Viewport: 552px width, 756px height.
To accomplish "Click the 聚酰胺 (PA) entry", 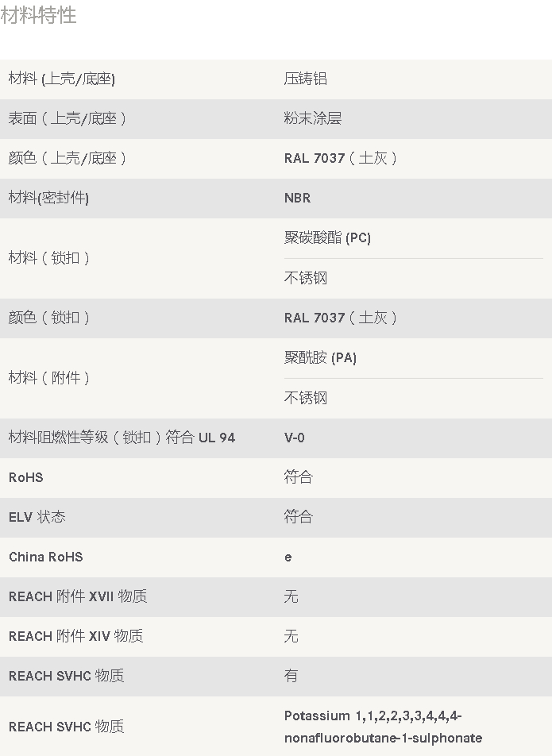I will point(320,357).
